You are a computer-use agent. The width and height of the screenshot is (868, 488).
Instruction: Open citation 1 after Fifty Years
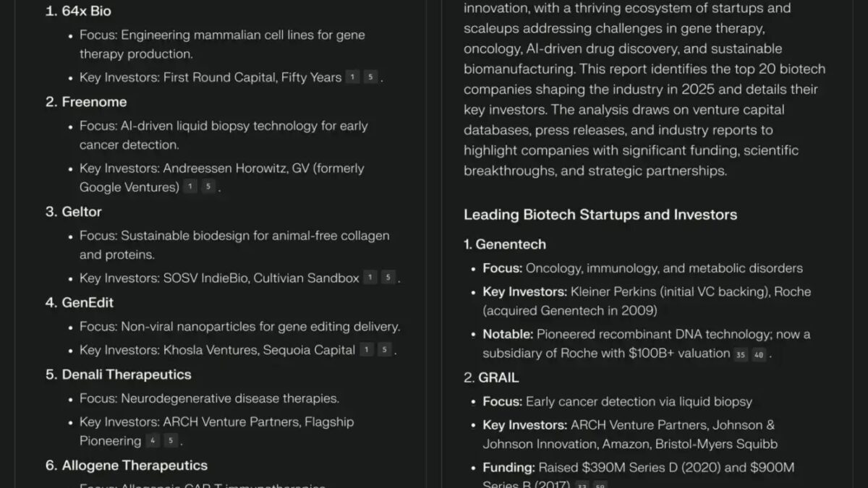click(x=352, y=77)
